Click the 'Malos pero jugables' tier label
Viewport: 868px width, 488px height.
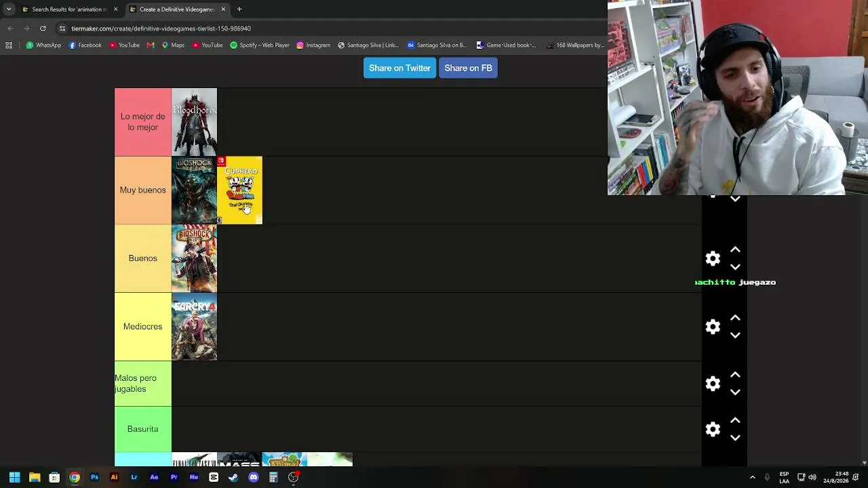pos(143,384)
